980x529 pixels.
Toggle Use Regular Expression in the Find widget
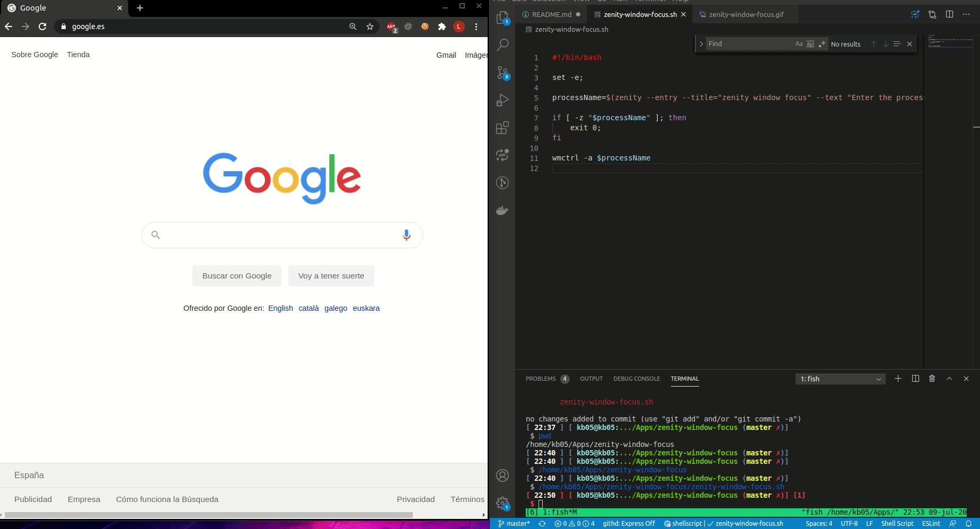tap(822, 44)
